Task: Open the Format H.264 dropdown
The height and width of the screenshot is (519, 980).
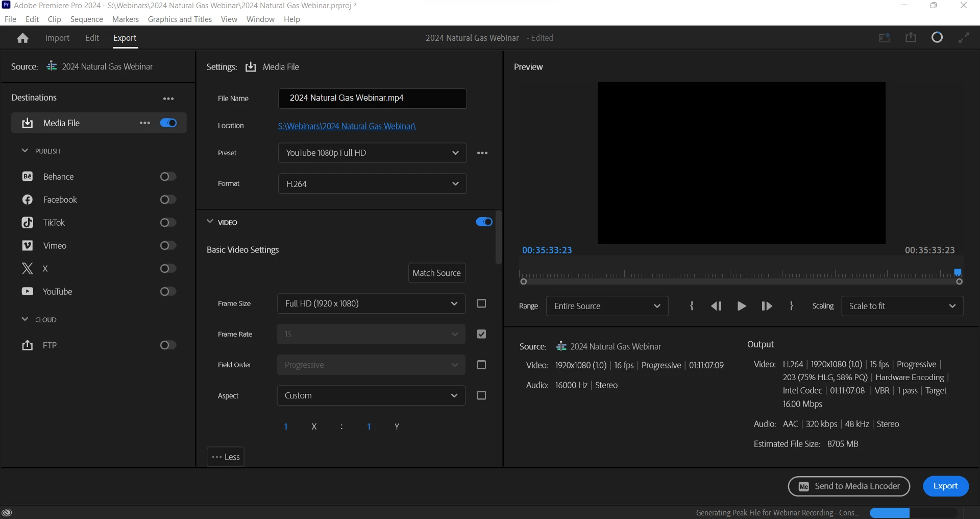Action: point(372,183)
